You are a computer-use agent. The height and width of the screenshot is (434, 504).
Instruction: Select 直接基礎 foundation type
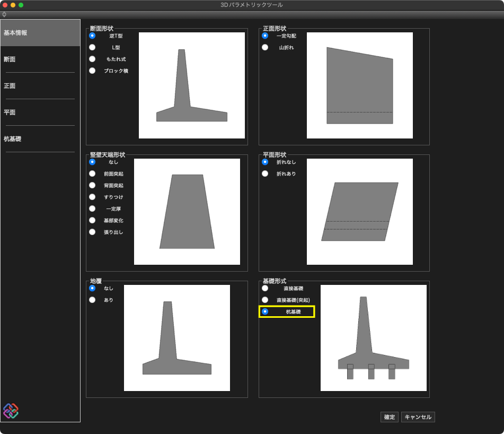coord(265,288)
